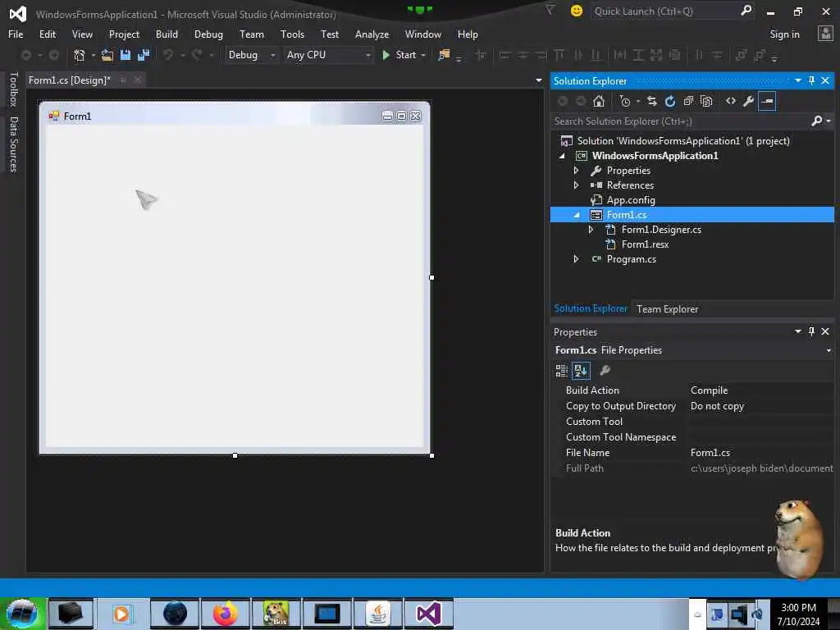The image size is (840, 630).
Task: Click the feedback smiley icon
Action: 577,11
